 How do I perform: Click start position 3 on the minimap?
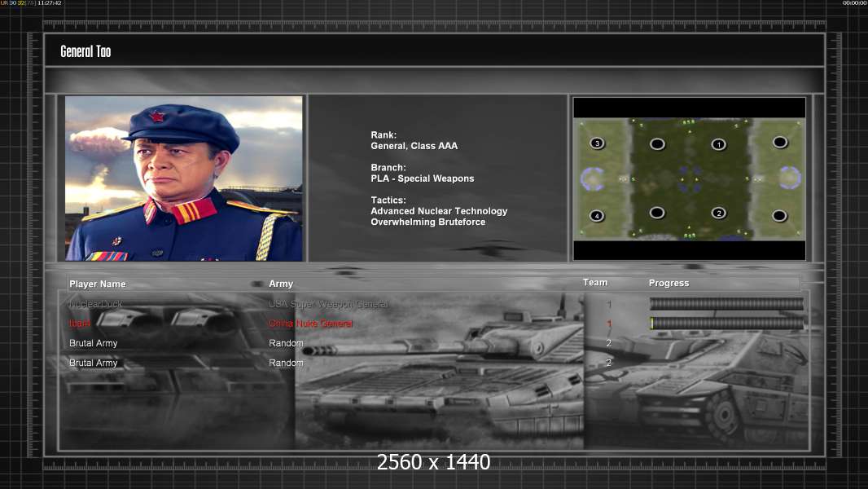click(597, 143)
